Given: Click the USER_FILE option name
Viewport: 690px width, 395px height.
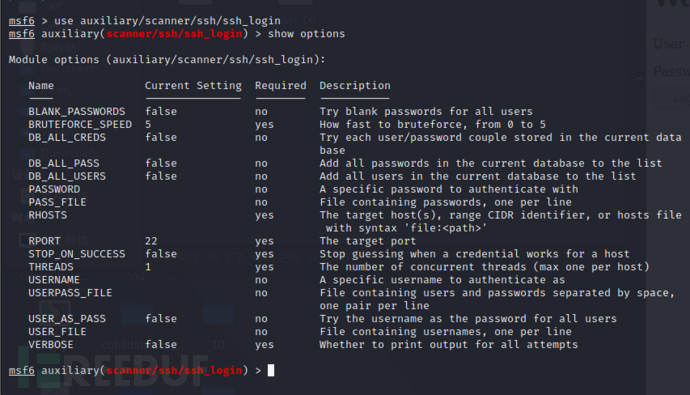Looking at the screenshot, I should pos(58,332).
